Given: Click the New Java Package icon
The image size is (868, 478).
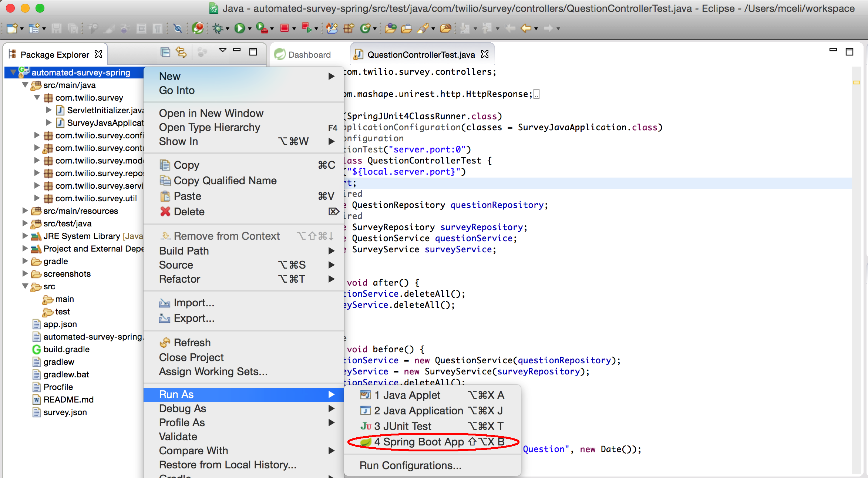Looking at the screenshot, I should [348, 28].
